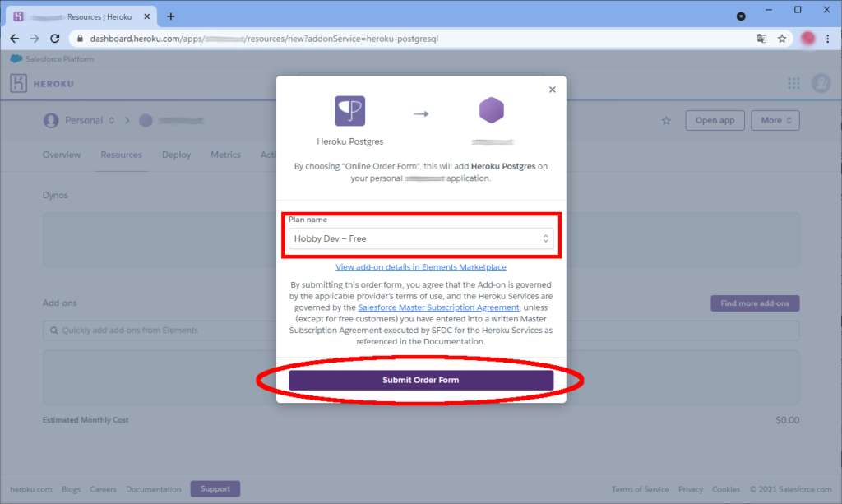
Task: Switch to the Overview tab
Action: [x=62, y=155]
